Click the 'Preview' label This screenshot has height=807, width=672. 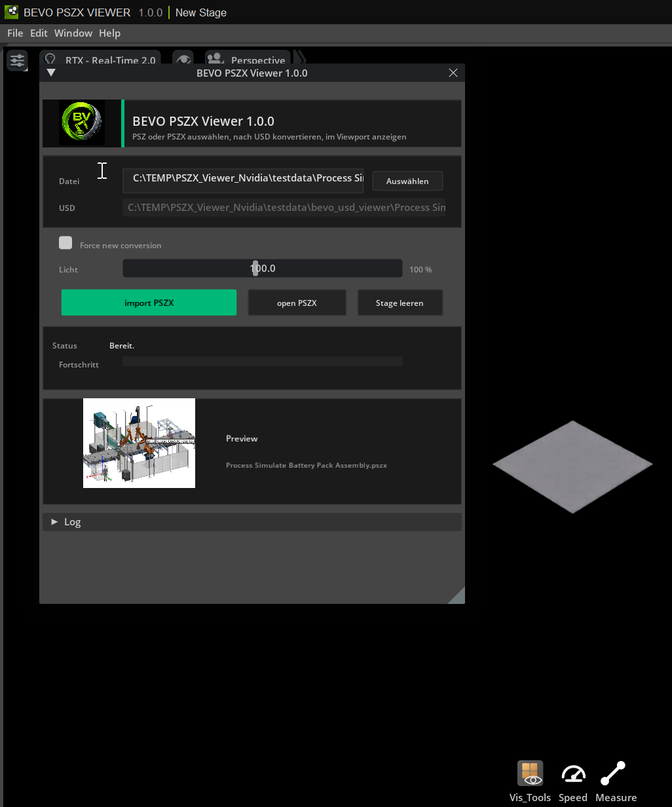[x=242, y=438]
